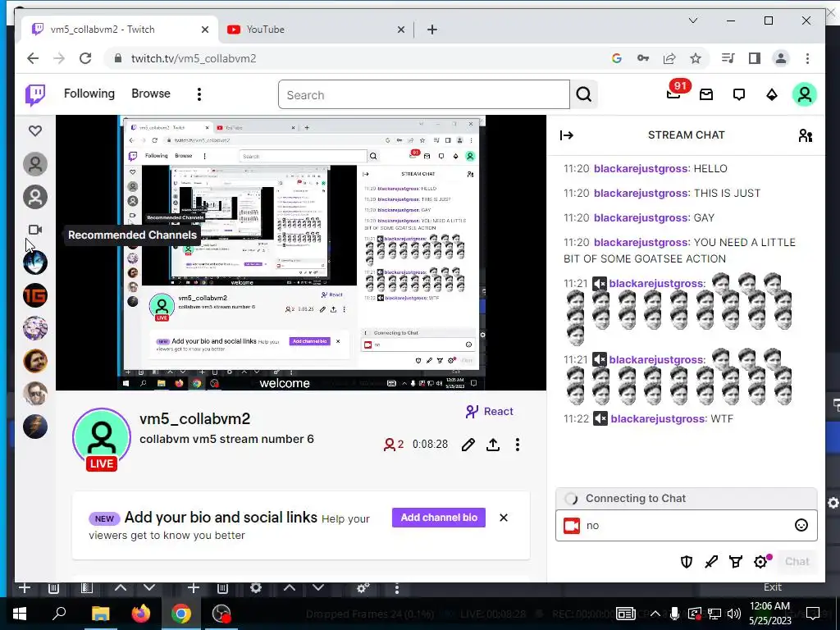Open the green user avatar menu
The height and width of the screenshot is (630, 840).
coord(804,95)
